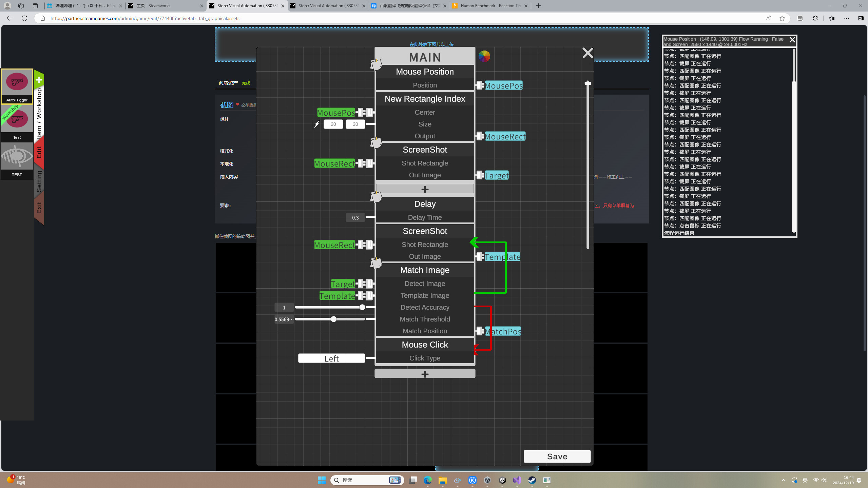Click the pin note icon above the ScreenShot node
The height and width of the screenshot is (488, 868).
(x=376, y=143)
